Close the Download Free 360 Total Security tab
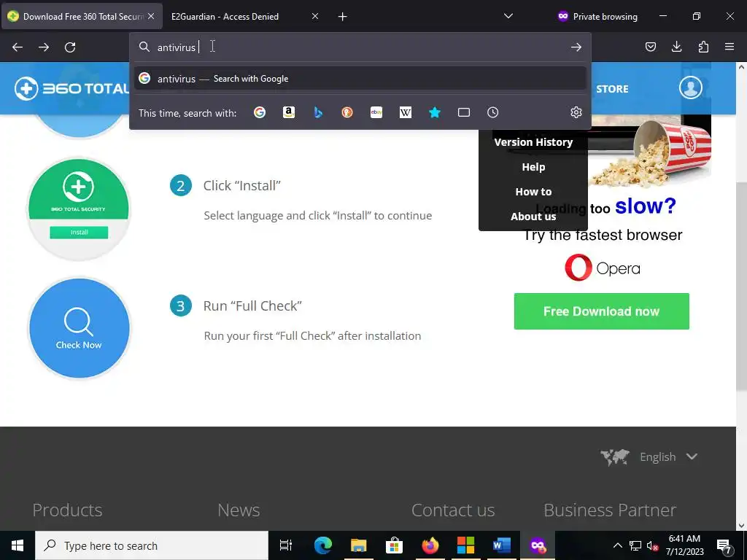The width and height of the screenshot is (747, 560). [151, 16]
